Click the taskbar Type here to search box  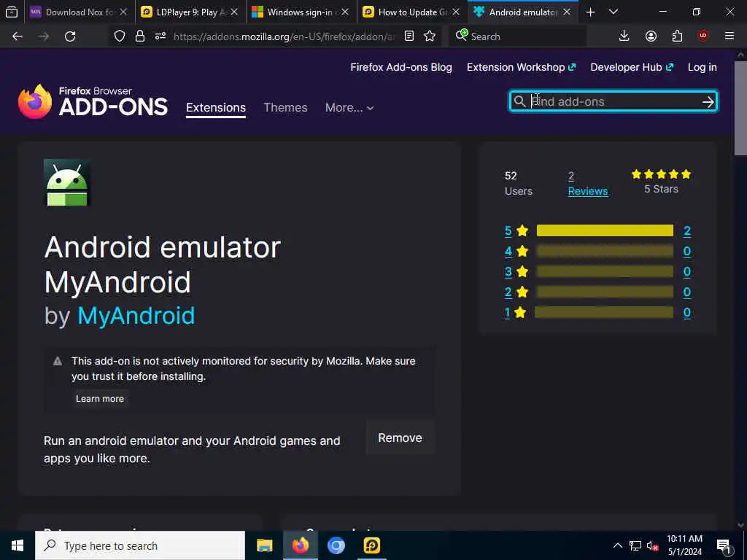pyautogui.click(x=140, y=545)
